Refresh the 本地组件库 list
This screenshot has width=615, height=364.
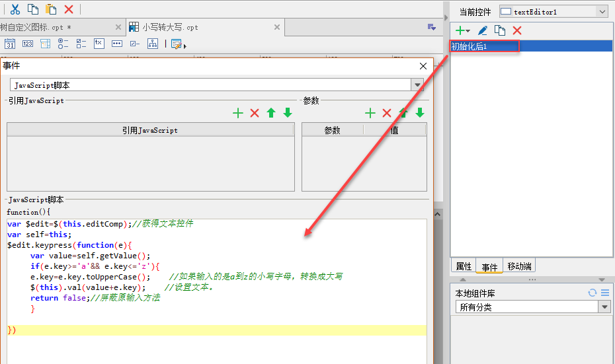[x=593, y=293]
